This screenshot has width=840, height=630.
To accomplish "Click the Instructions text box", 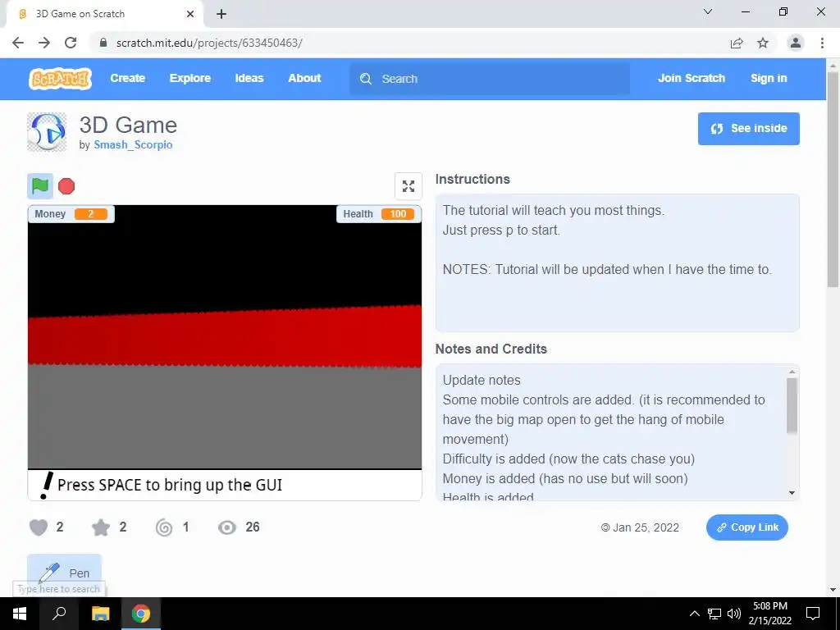I will coord(617,262).
